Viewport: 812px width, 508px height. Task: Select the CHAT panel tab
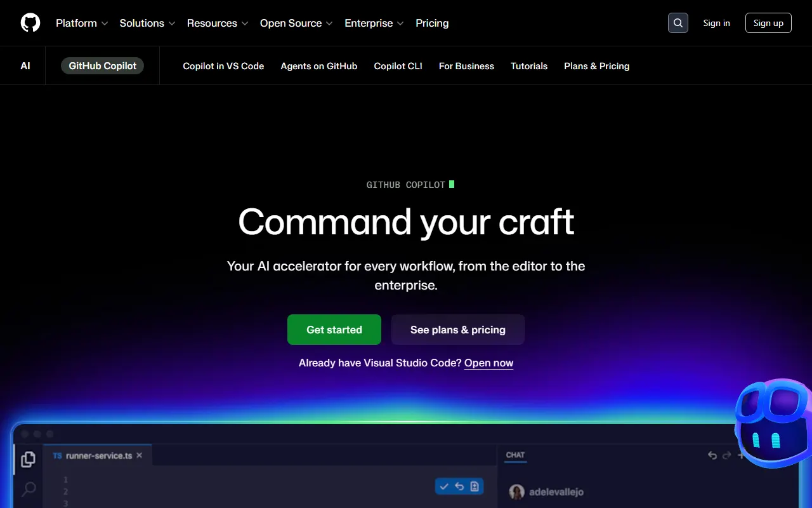515,455
